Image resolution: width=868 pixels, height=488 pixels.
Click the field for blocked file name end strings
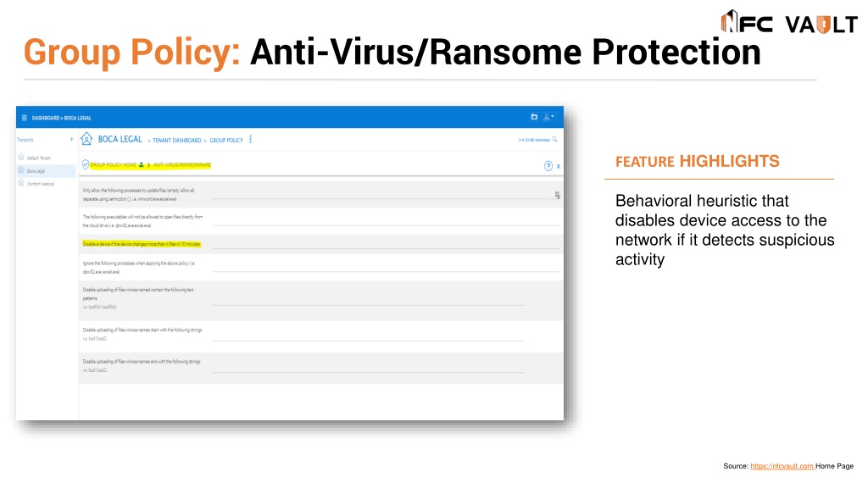tap(368, 368)
